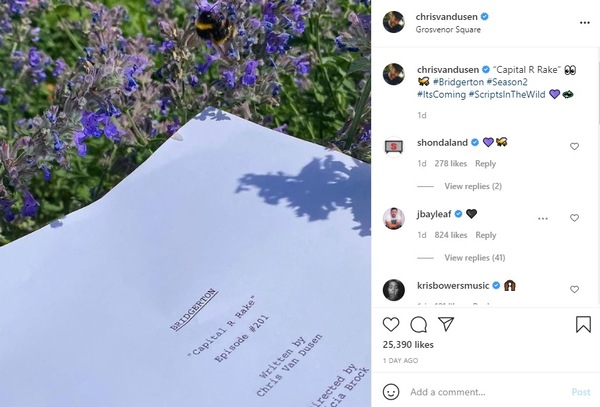Image resolution: width=600 pixels, height=407 pixels.
Task: View the 25,390 likes list
Action: (x=408, y=345)
